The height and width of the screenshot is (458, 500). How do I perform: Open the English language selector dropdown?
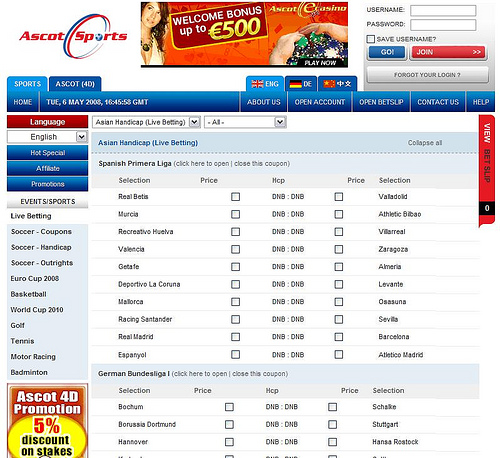pyautogui.click(x=47, y=137)
